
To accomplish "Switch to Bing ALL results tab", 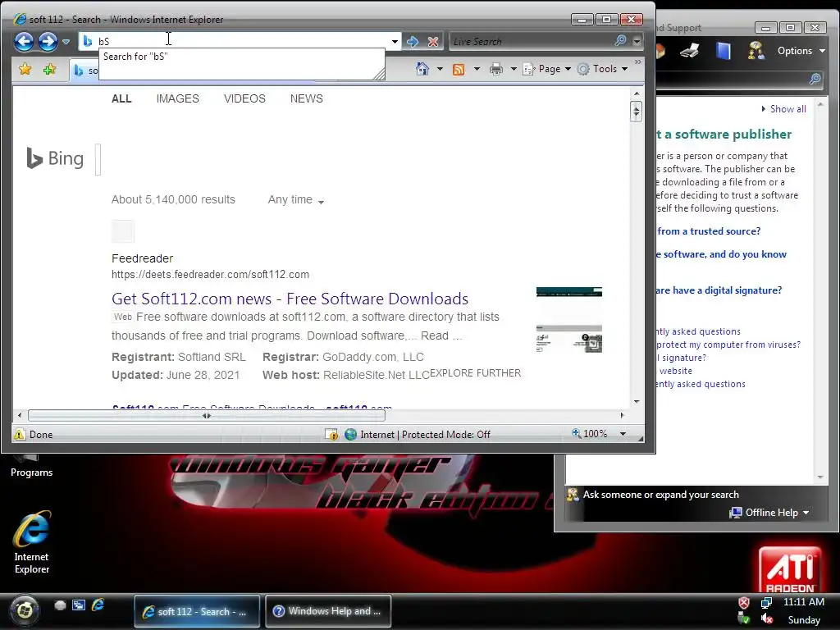I will [121, 98].
